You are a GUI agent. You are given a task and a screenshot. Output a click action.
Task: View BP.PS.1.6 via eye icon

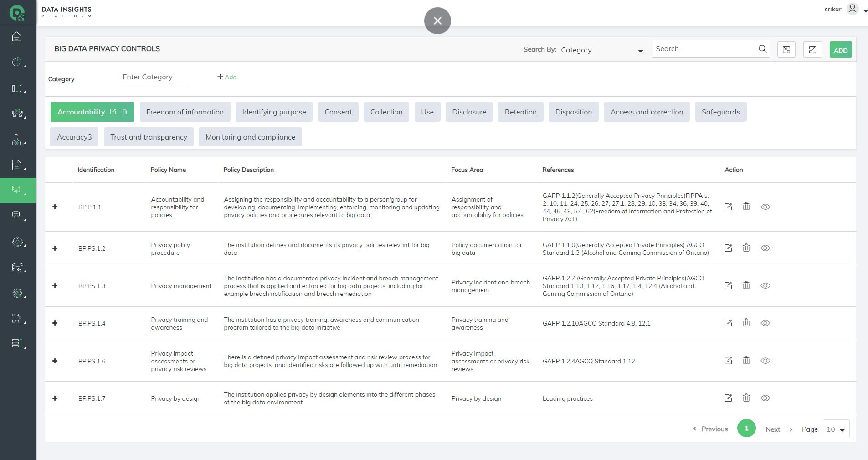[x=765, y=361]
